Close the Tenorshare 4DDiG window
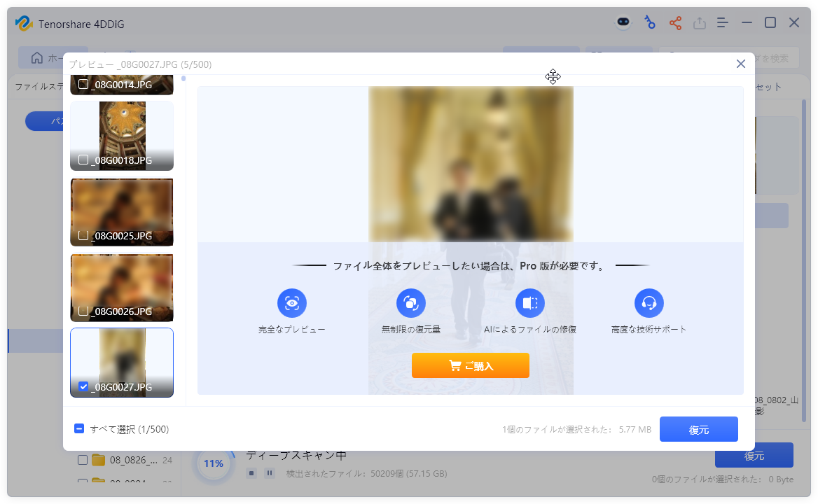 [794, 23]
